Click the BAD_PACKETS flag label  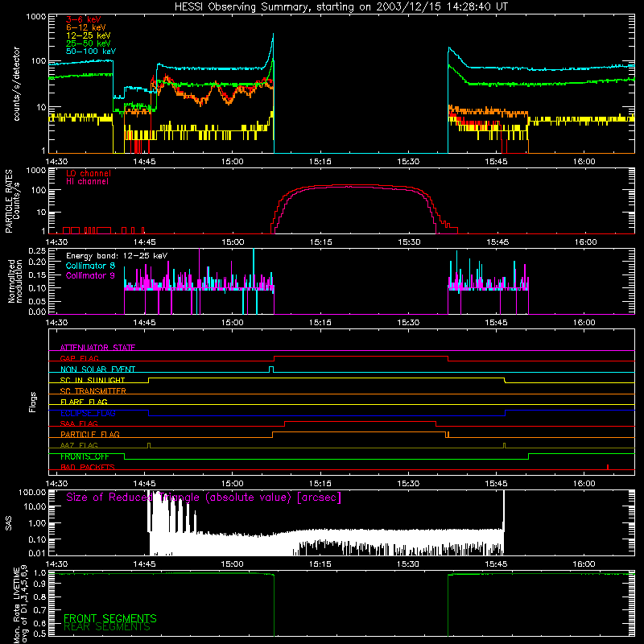coord(88,467)
